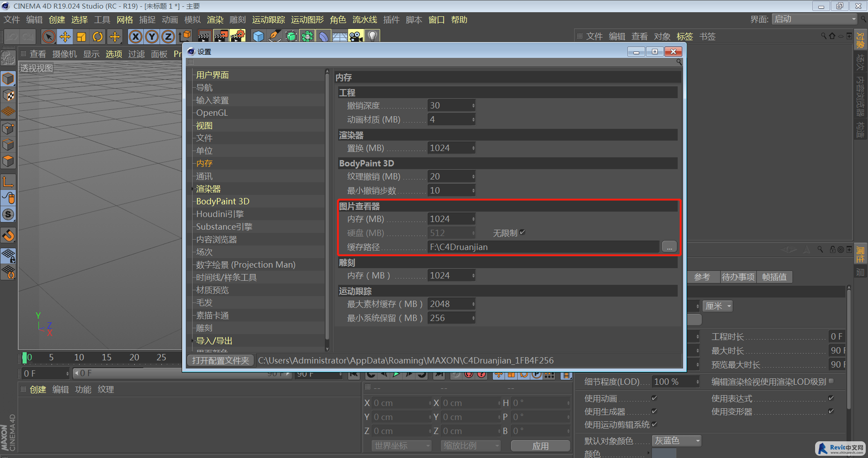
Task: Expand the 渲染器 tree item arrow
Action: [x=193, y=189]
